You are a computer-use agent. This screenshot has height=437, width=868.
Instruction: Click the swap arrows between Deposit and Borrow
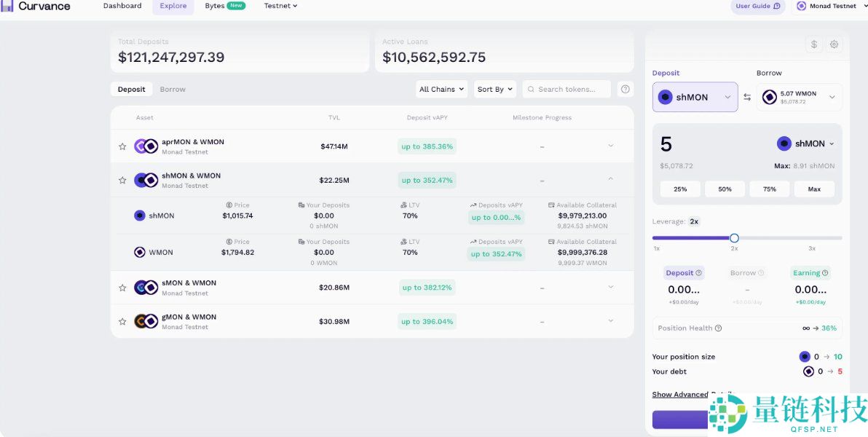coord(747,97)
